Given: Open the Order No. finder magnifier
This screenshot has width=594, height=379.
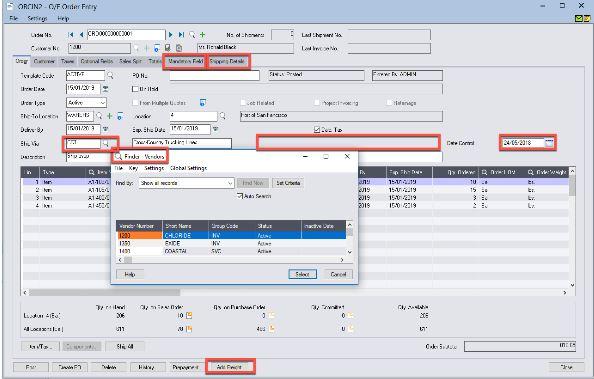Looking at the screenshot, I should (x=192, y=34).
